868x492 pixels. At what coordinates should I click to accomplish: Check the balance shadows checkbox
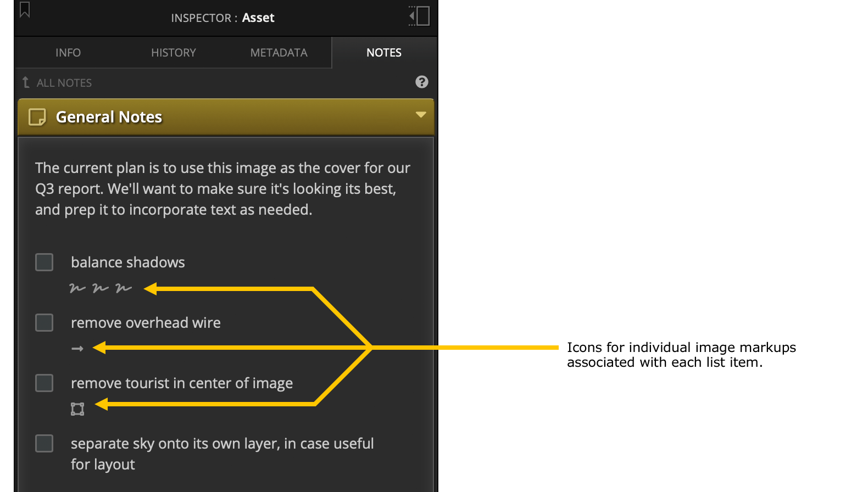click(44, 262)
